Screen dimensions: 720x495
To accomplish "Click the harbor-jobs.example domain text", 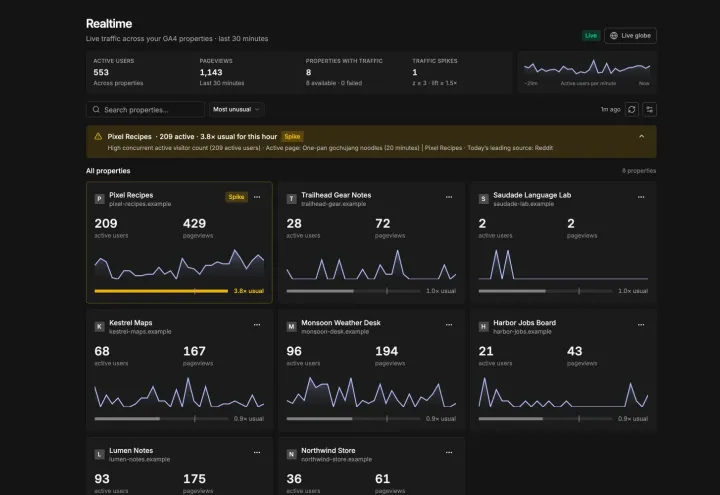I will tap(522, 332).
